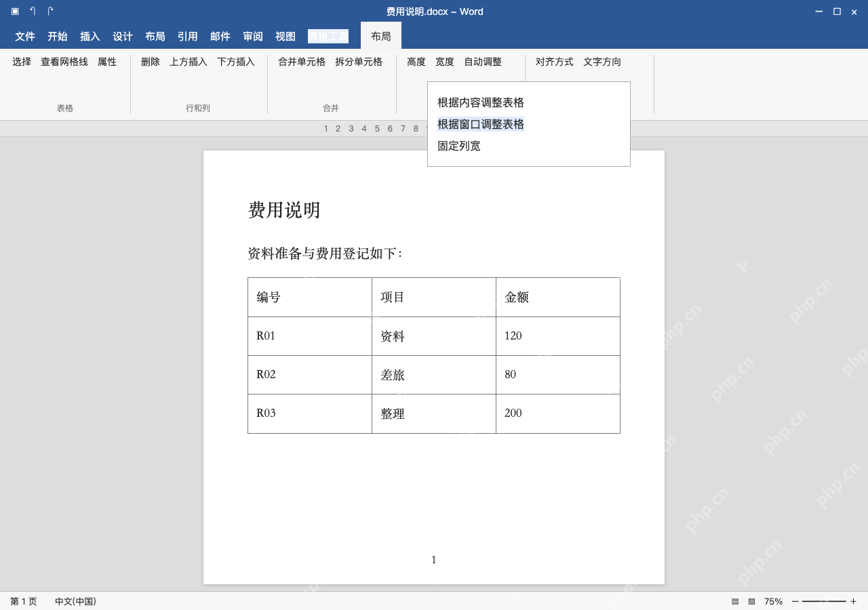Viewport: 868px width, 610px height.
Task: Click the table cell containing 差旅
Action: 434,375
